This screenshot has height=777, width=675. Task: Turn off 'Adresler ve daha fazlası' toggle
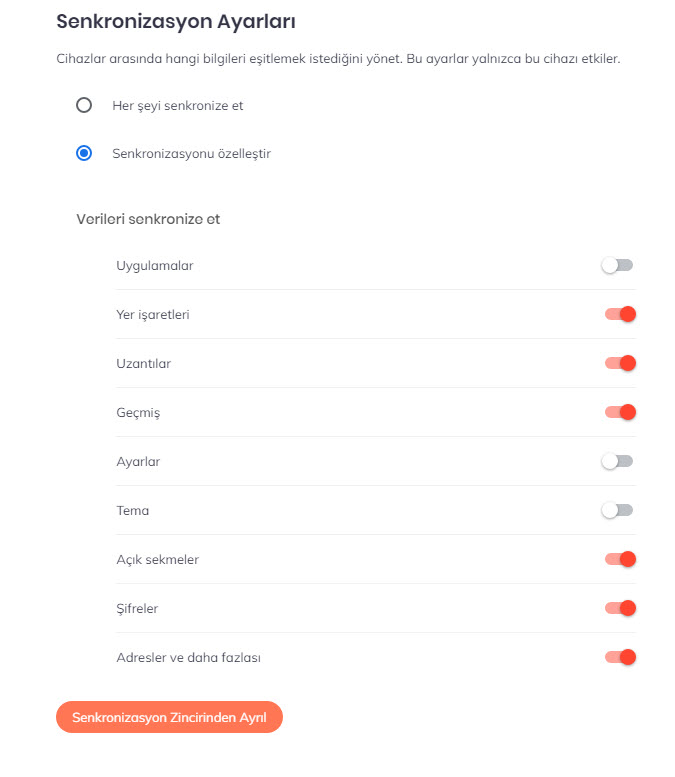click(x=620, y=657)
